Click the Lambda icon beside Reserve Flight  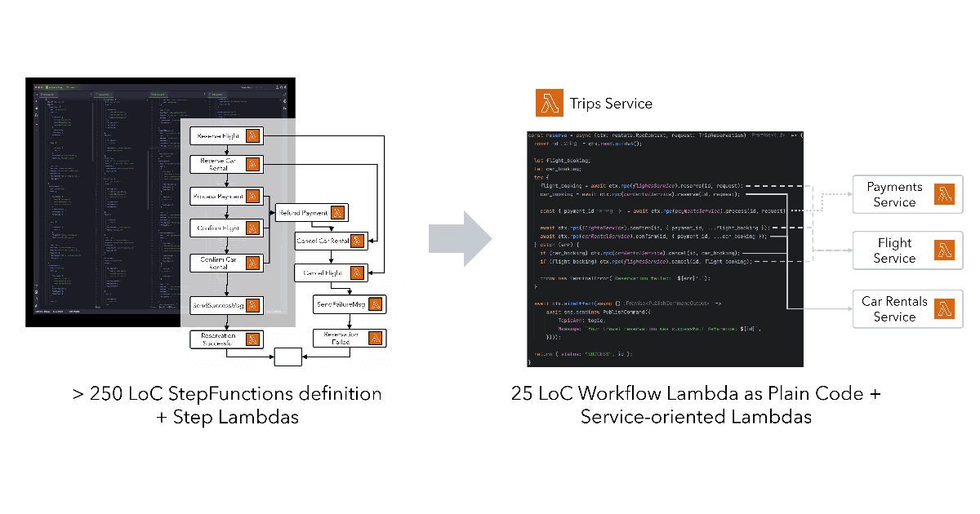click(253, 136)
